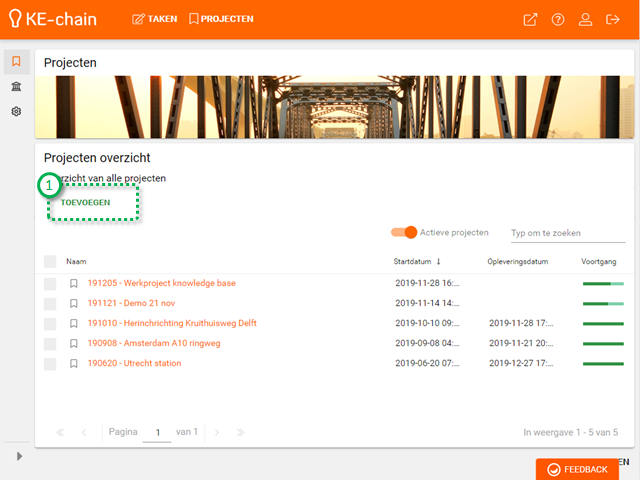This screenshot has height=480, width=640.
Task: Open the settings gear in sidebar
Action: click(x=16, y=112)
